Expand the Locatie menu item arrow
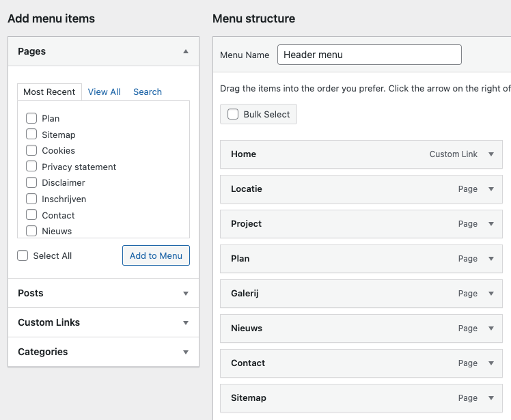This screenshot has height=420, width=511. (x=491, y=189)
